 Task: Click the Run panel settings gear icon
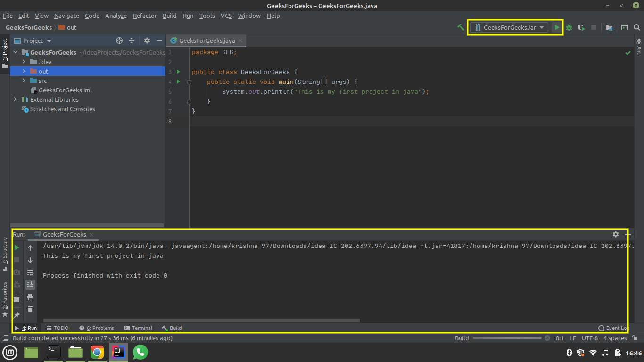(615, 234)
